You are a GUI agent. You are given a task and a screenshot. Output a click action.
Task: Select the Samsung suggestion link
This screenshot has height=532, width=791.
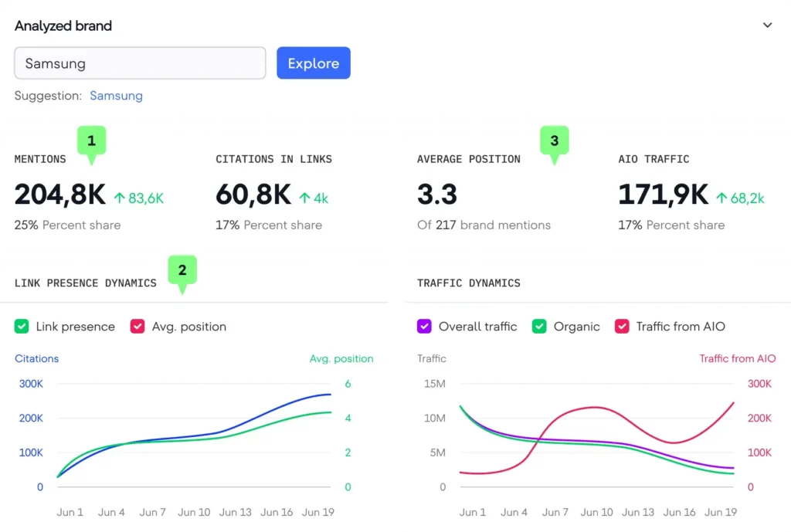(116, 96)
